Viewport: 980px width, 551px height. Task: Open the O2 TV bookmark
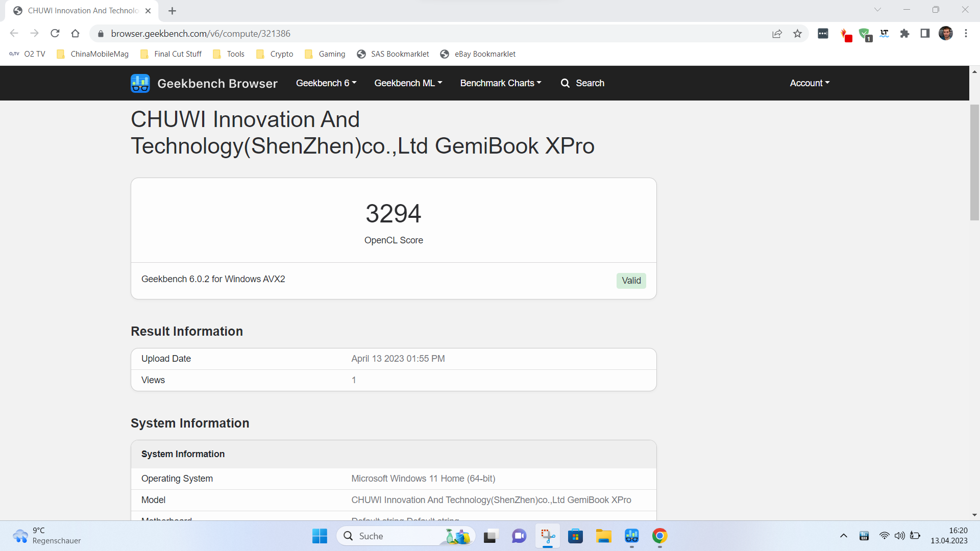pyautogui.click(x=28, y=54)
